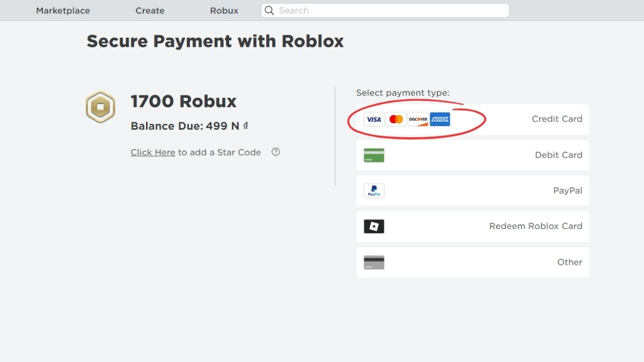Image resolution: width=644 pixels, height=362 pixels.
Task: Click the PayPal logo icon
Action: (x=374, y=191)
